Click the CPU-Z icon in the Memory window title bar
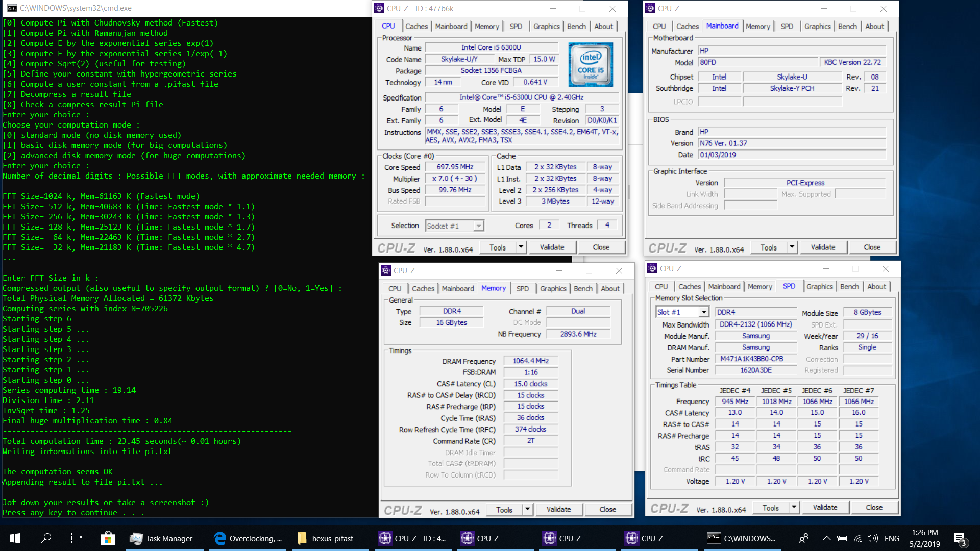980x551 pixels. (386, 270)
